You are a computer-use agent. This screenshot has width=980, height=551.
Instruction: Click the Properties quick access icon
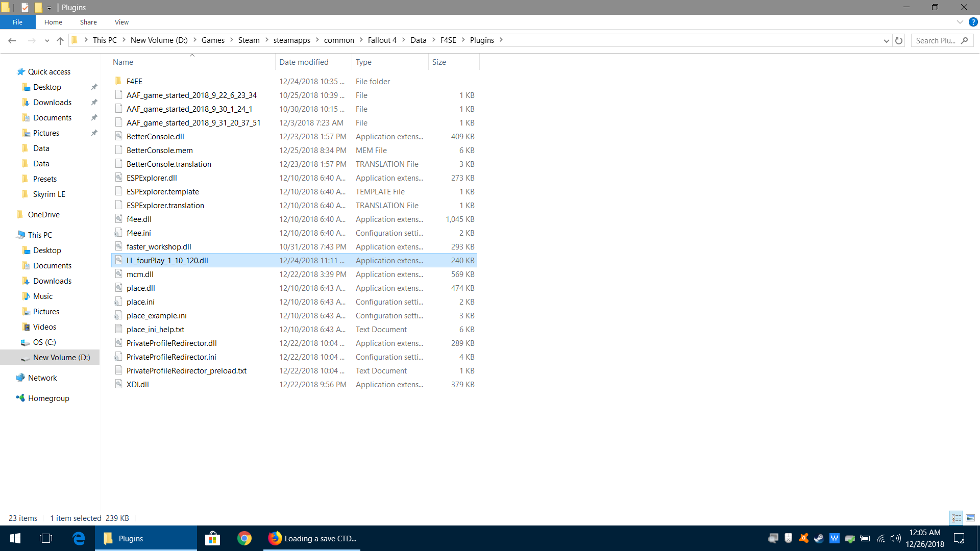pos(24,8)
